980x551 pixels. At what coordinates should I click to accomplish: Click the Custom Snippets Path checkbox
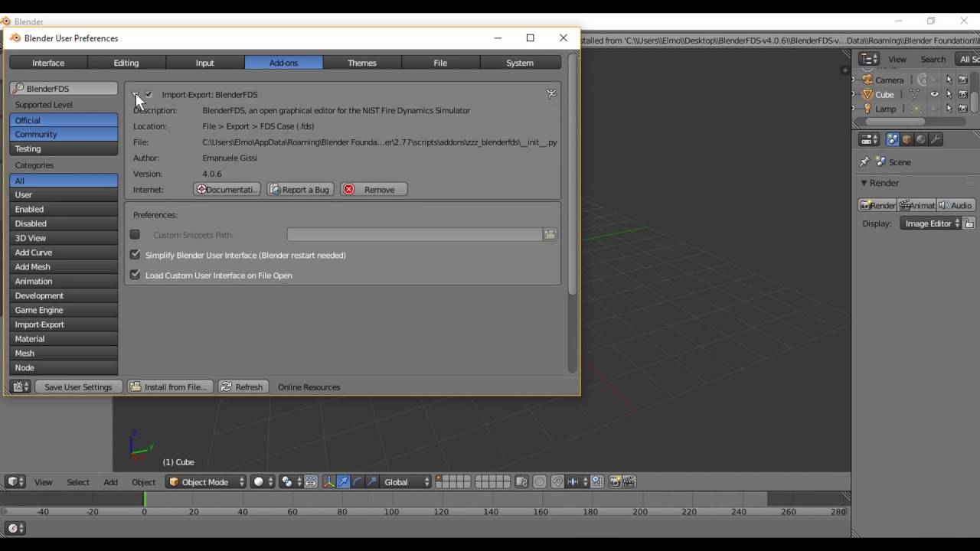136,234
